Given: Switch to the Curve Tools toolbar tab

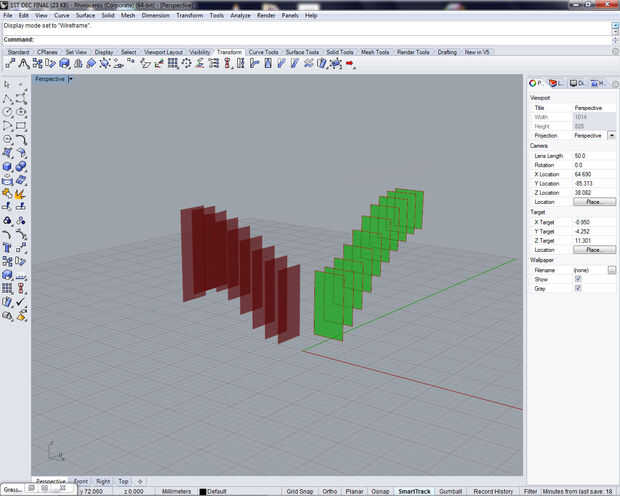Looking at the screenshot, I should [x=263, y=52].
